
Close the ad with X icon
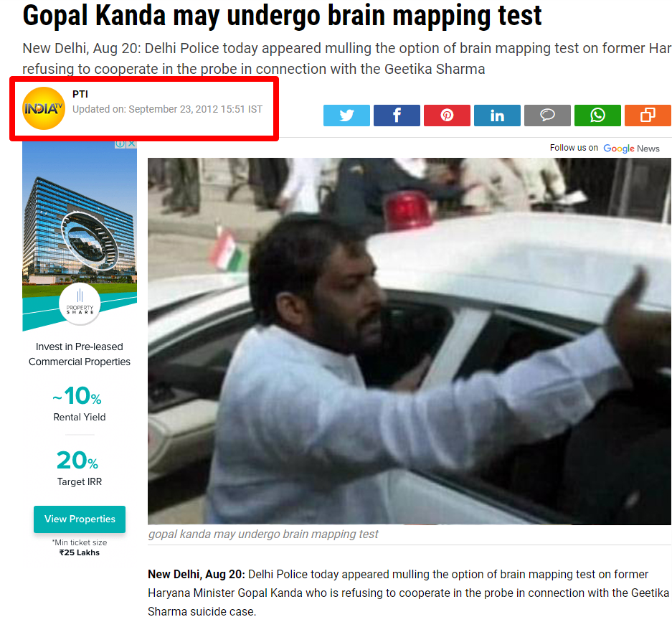132,144
